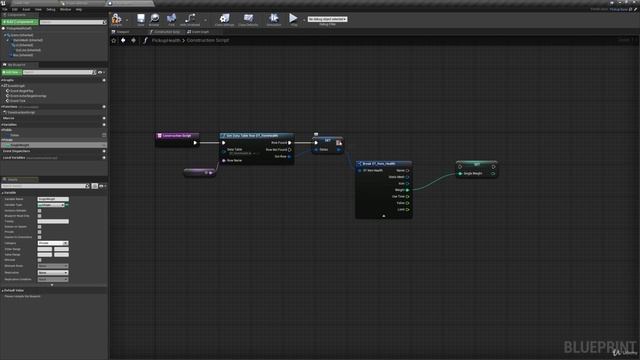Click the navigate forward arrow in graph bar

pos(133,40)
